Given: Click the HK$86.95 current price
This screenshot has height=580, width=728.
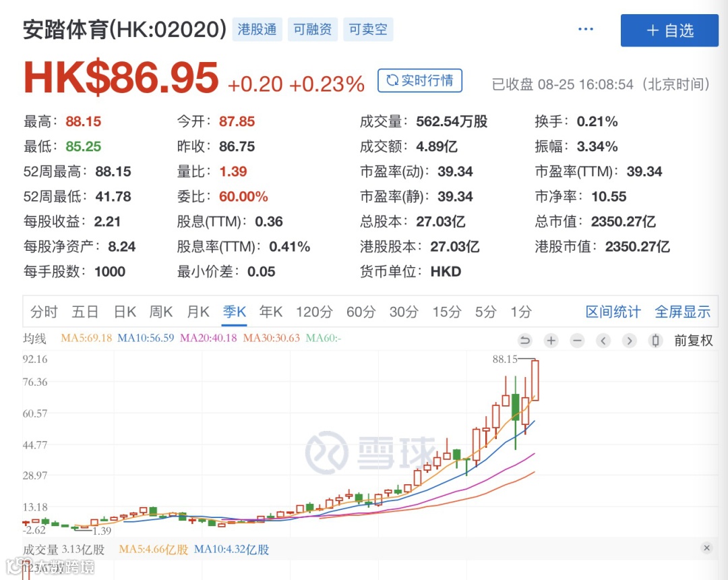Looking at the screenshot, I should 121,78.
